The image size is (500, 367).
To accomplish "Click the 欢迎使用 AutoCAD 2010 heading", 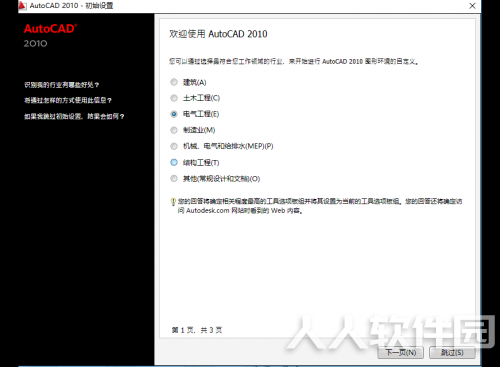I will coord(218,34).
